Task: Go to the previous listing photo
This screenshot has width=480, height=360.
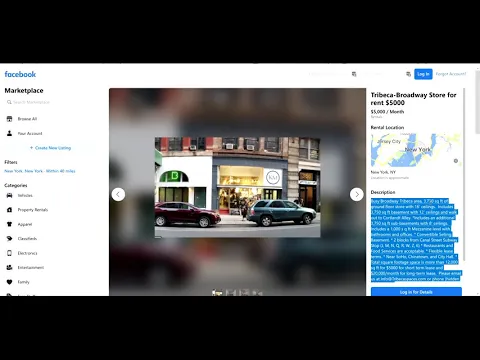Action: tap(118, 194)
